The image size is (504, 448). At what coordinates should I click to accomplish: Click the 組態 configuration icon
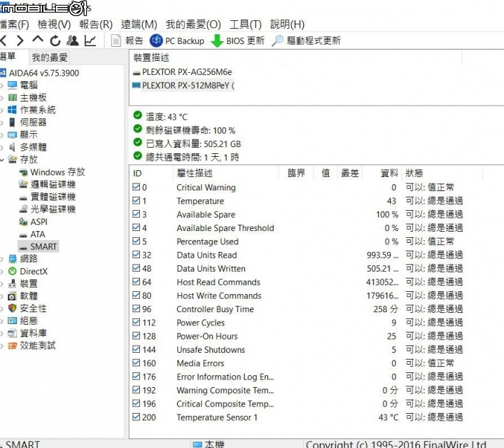12,321
